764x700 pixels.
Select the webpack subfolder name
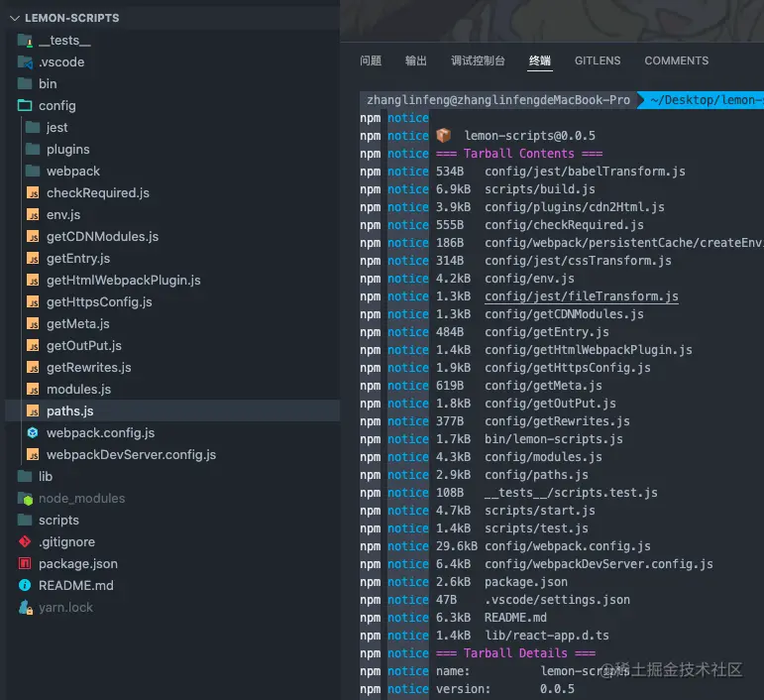pyautogui.click(x=73, y=172)
